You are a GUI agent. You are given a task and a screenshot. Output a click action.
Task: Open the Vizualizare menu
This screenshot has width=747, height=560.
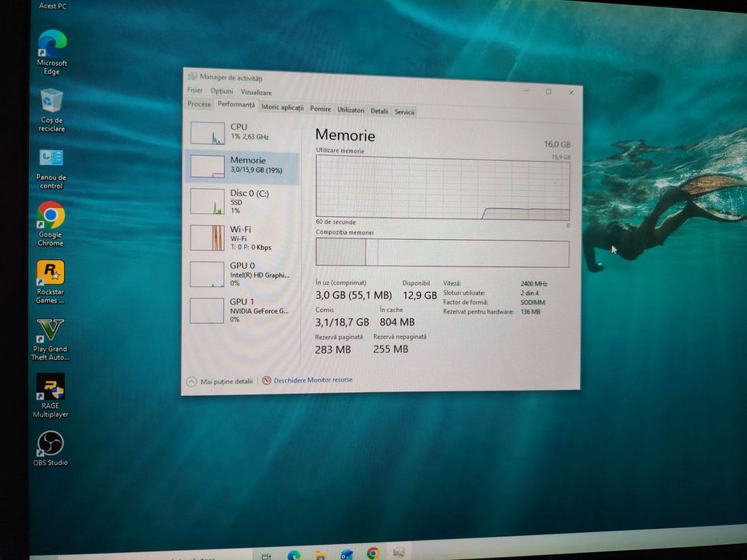point(256,92)
